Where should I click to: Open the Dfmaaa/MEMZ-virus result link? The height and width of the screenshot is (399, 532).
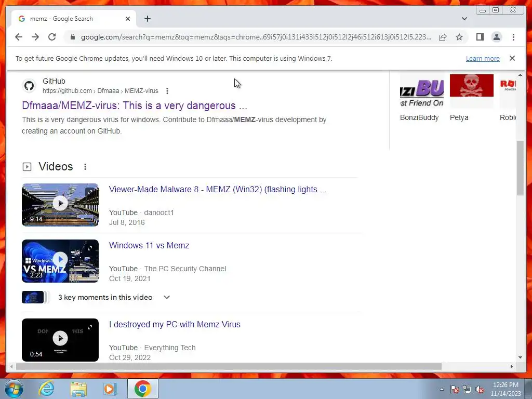(x=135, y=105)
